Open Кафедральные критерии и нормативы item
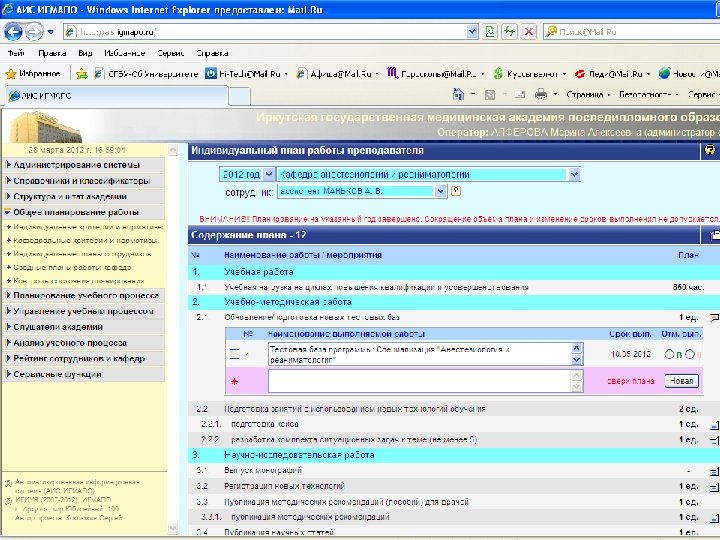 [85, 241]
